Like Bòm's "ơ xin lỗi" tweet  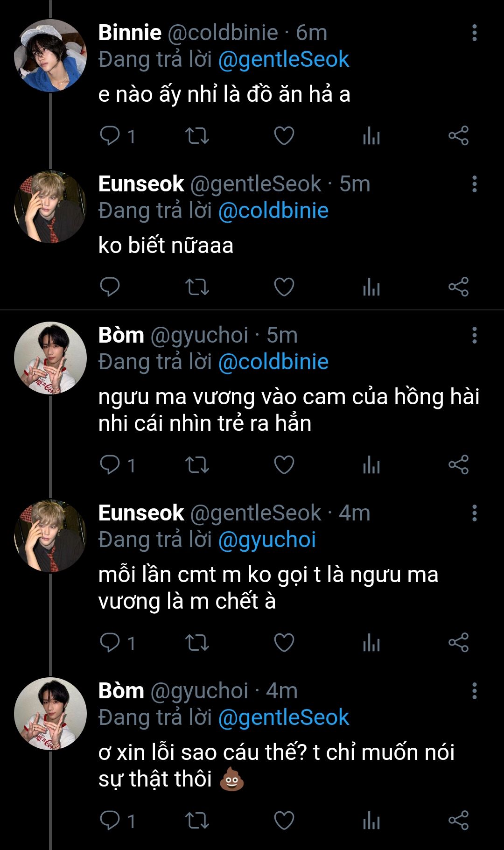[x=284, y=821]
